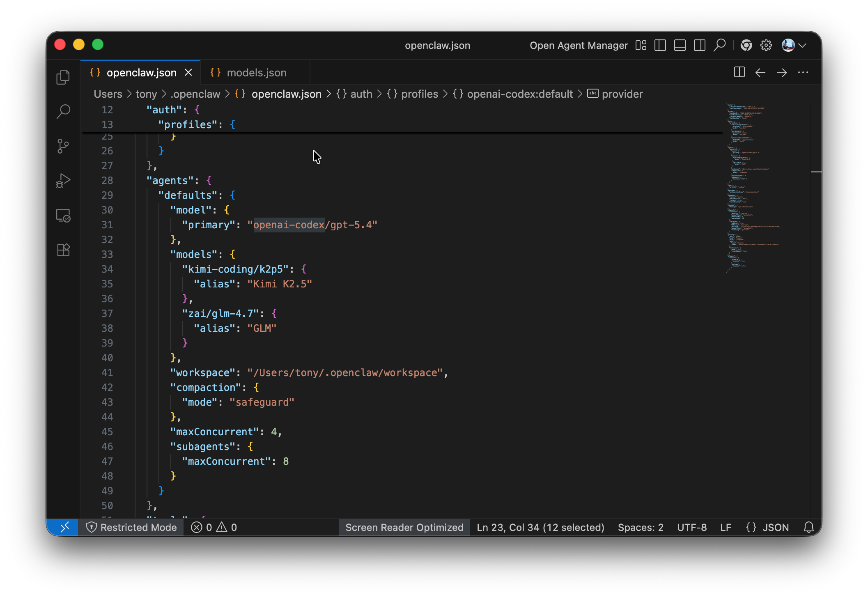Open the Extensions view
This screenshot has width=868, height=597.
(x=63, y=250)
